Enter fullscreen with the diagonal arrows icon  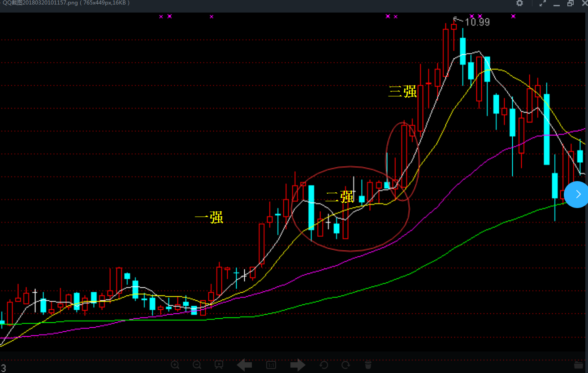pyautogui.click(x=543, y=3)
